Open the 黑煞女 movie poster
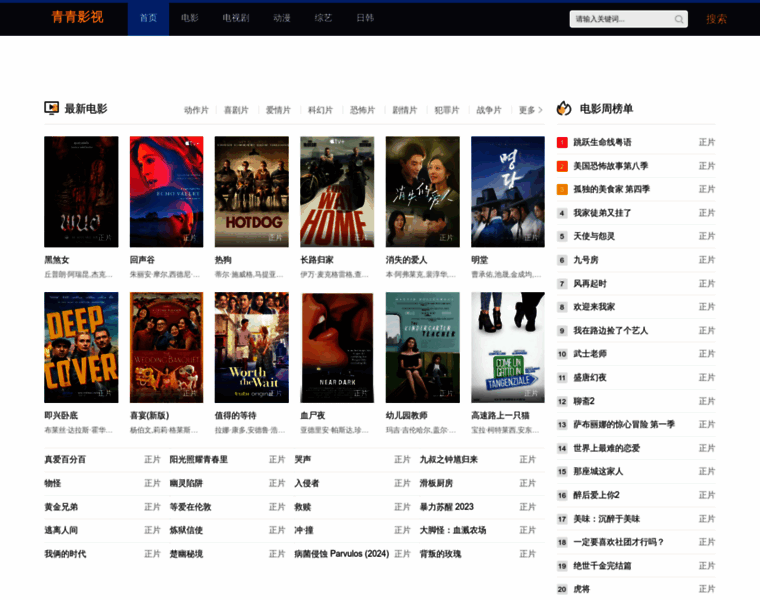This screenshot has width=760, height=600. click(81, 191)
